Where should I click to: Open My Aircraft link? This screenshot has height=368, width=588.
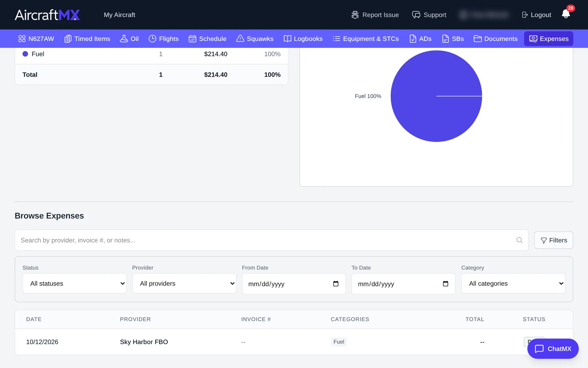[119, 15]
